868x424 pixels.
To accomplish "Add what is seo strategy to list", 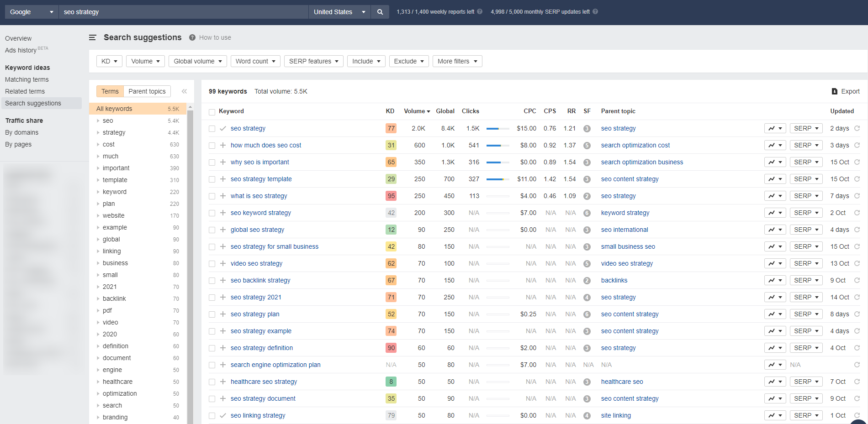I will coord(223,196).
